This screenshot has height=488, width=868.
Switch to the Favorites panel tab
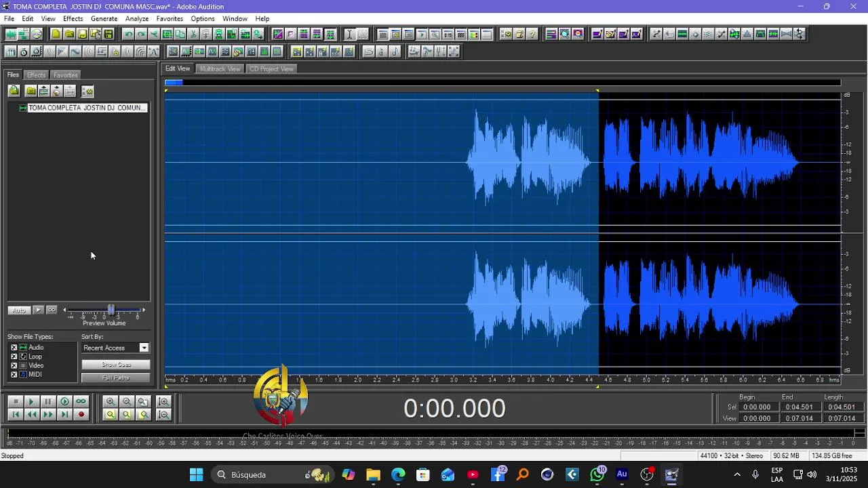[66, 75]
